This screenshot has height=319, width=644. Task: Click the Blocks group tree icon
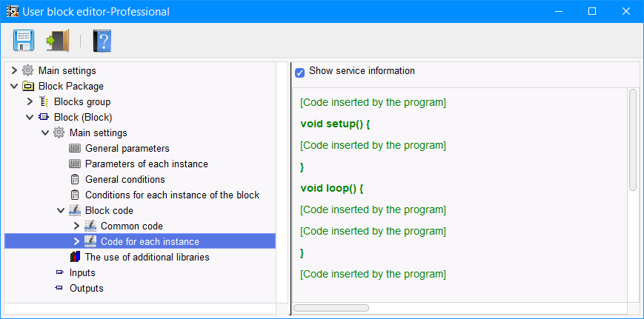(43, 101)
